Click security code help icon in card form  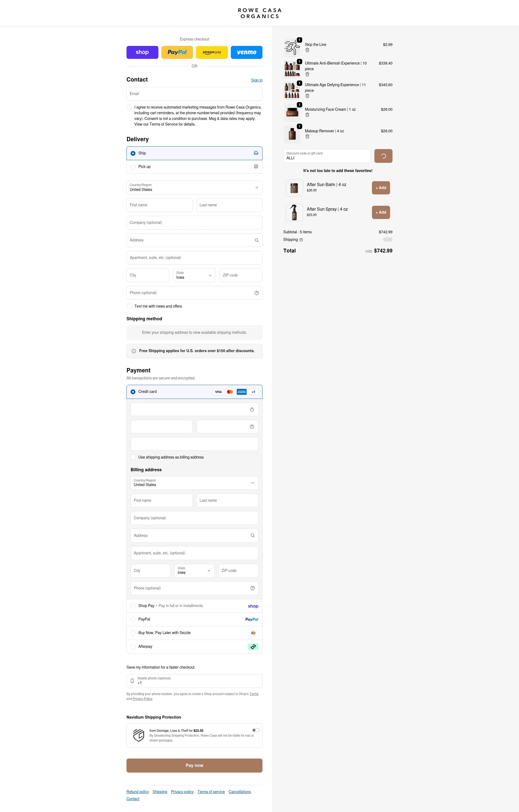coord(252,427)
